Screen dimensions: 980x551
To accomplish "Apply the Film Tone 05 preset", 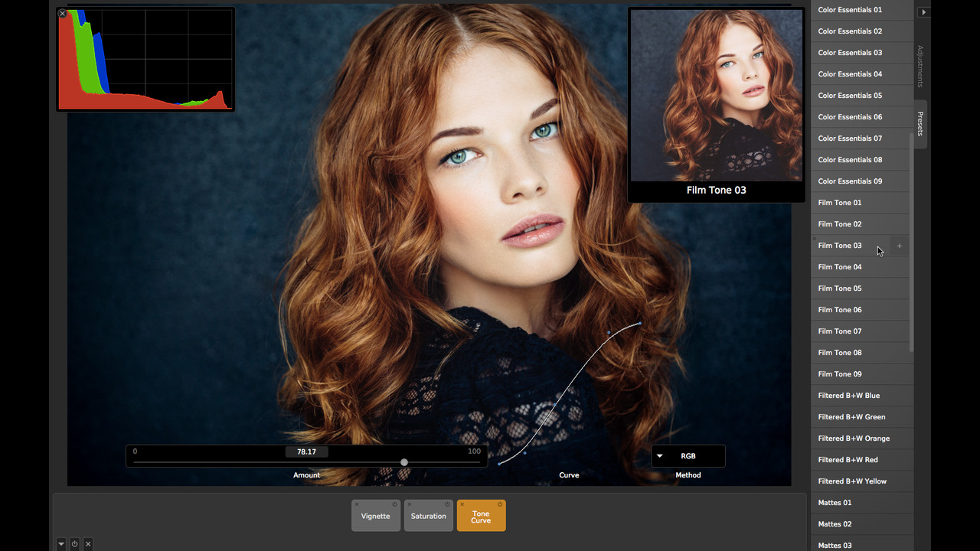I will [x=840, y=289].
